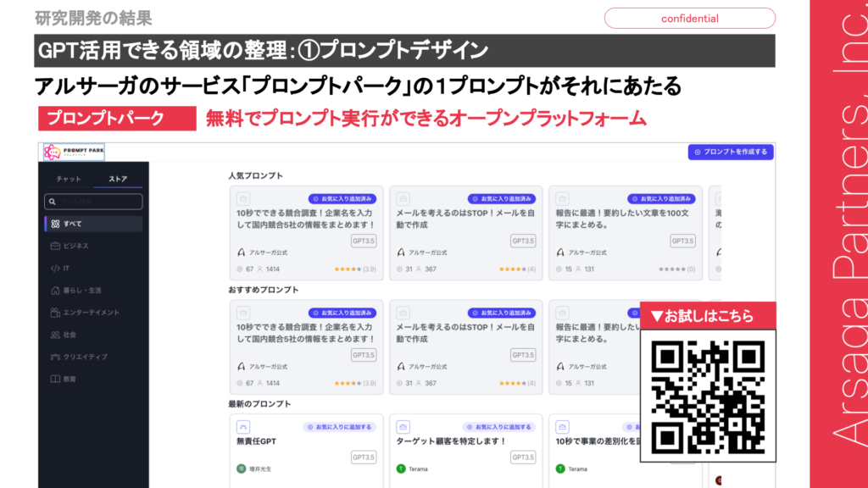Toggle favorite on 人気 競合調査 card
868x488 pixels.
pyautogui.click(x=342, y=198)
